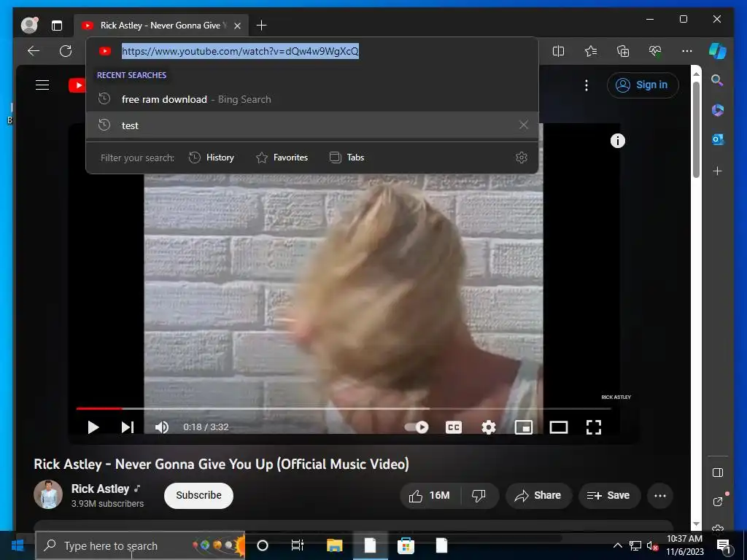
Task: Open Microsoft Store from taskbar
Action: [406, 545]
